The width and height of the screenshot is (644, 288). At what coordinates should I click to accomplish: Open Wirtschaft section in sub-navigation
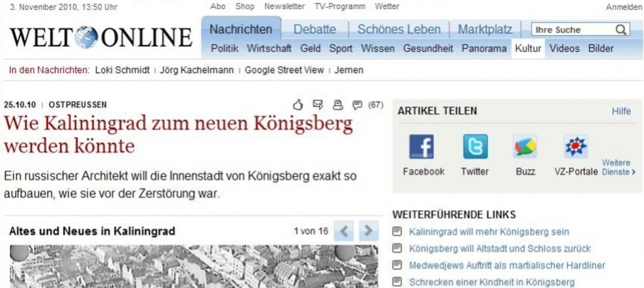click(x=269, y=48)
